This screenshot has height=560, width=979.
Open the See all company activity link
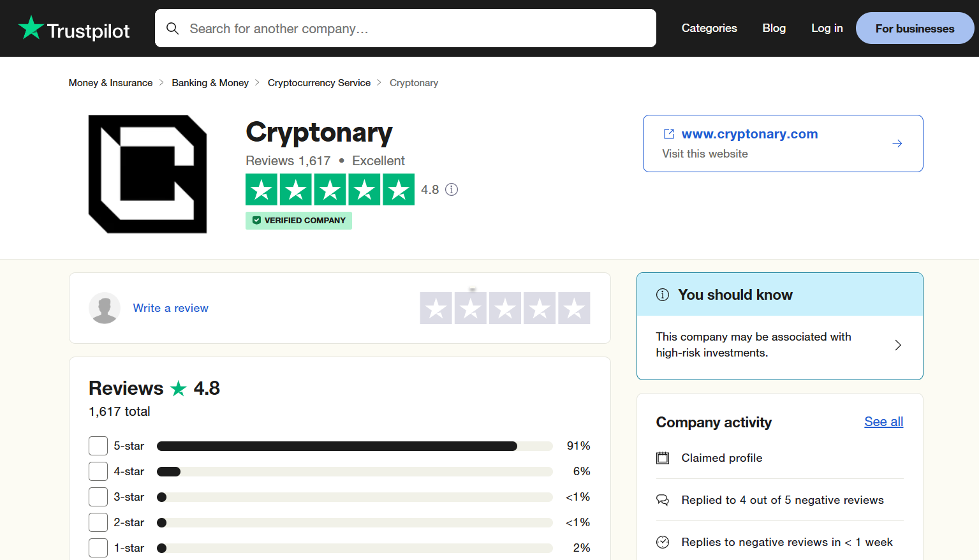(883, 422)
